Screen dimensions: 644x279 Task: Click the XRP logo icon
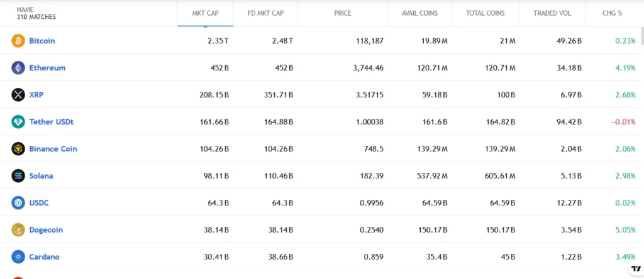click(18, 95)
